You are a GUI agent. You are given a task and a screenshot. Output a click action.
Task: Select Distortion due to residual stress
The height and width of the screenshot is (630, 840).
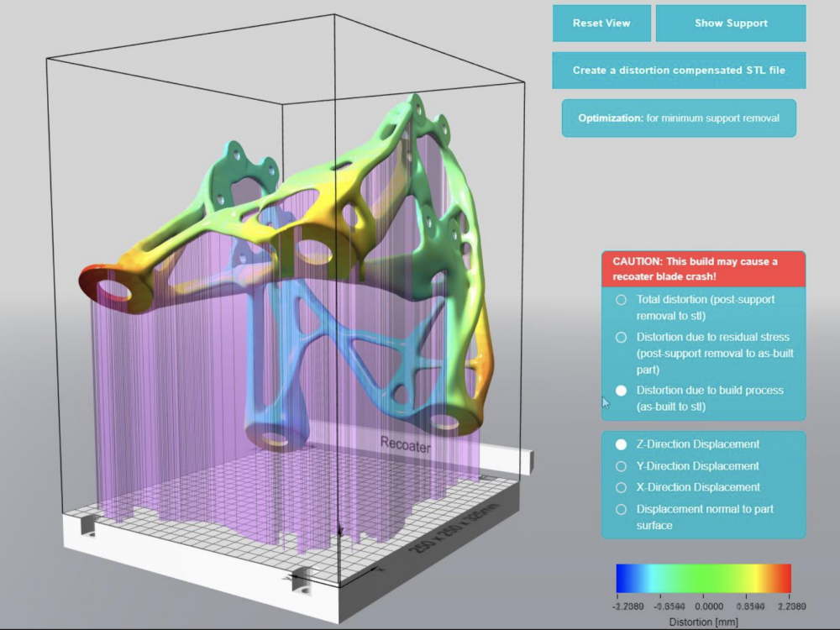621,338
